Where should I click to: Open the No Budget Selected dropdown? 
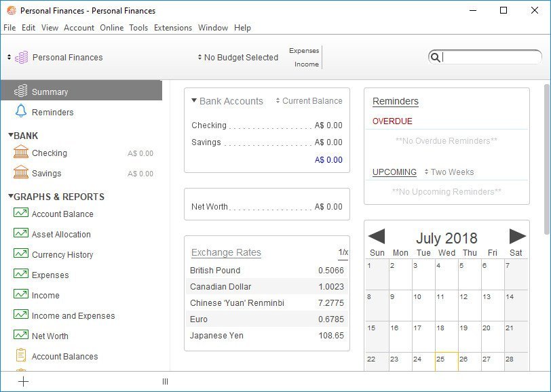click(x=238, y=58)
